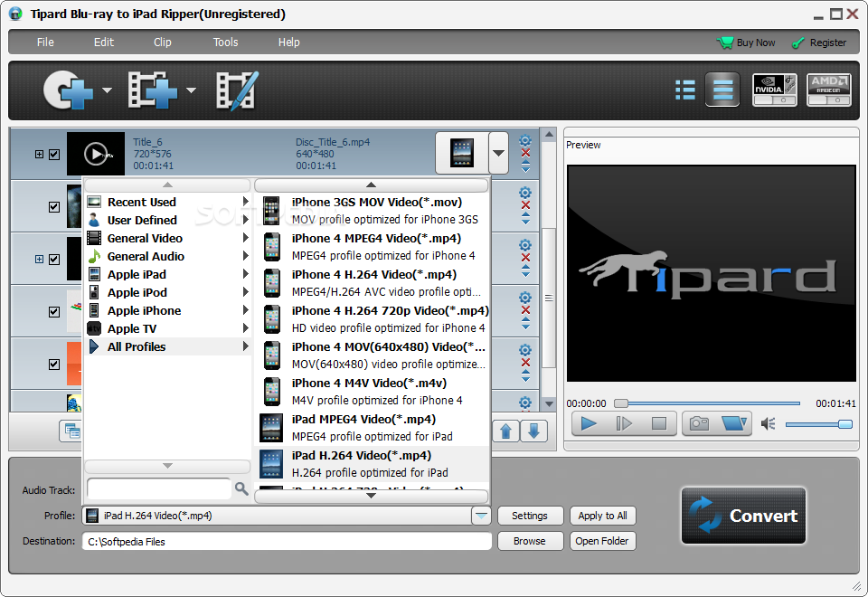This screenshot has width=868, height=597.
Task: Click the Profile combo box dropdown arrow
Action: click(481, 516)
